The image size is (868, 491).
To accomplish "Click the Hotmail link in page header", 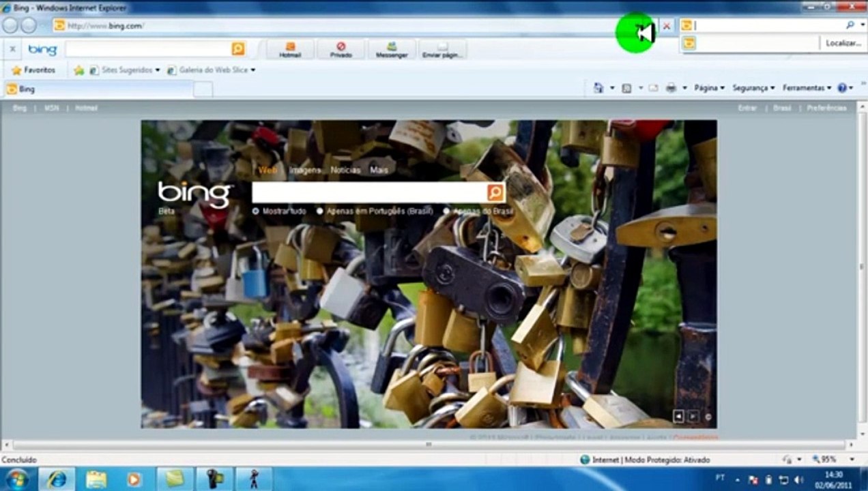I will tap(87, 108).
